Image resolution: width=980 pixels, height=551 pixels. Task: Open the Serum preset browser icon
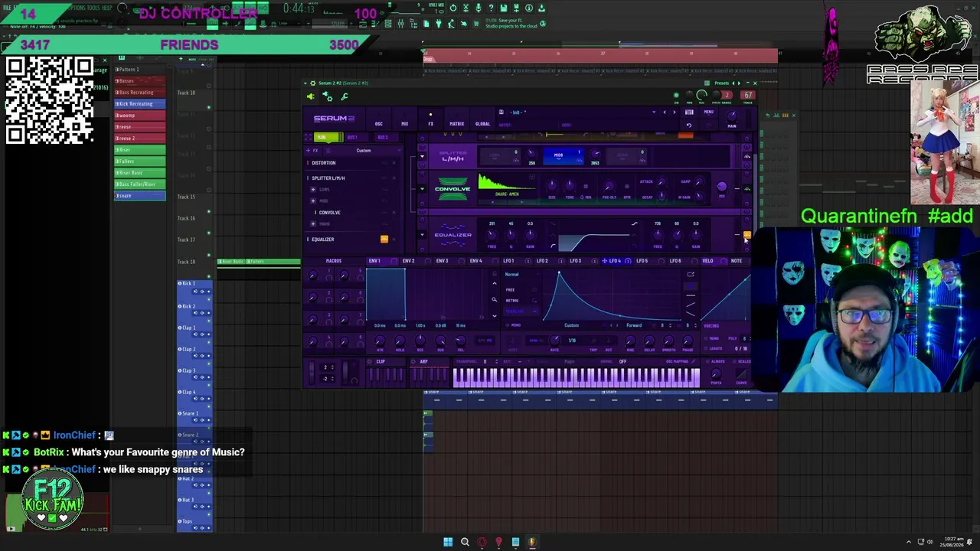coord(689,112)
